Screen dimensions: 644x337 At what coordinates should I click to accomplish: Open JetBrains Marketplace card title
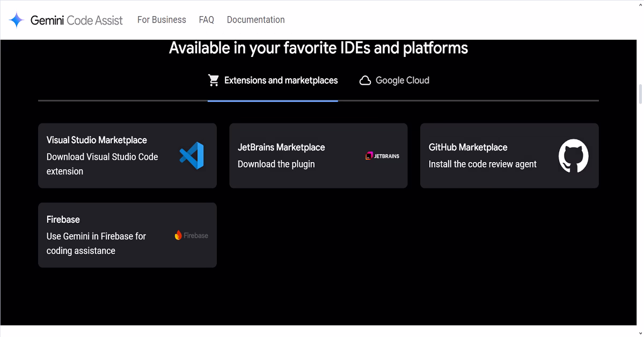click(281, 148)
